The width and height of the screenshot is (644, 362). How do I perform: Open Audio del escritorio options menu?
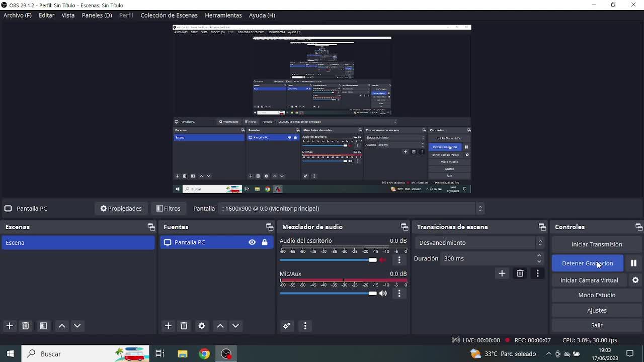(399, 260)
